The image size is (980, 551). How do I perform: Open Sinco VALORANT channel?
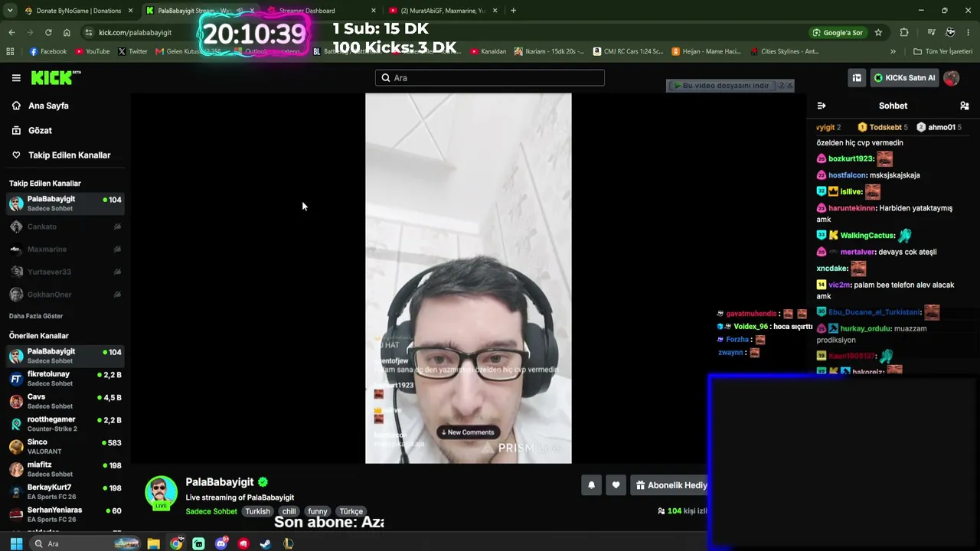64,446
